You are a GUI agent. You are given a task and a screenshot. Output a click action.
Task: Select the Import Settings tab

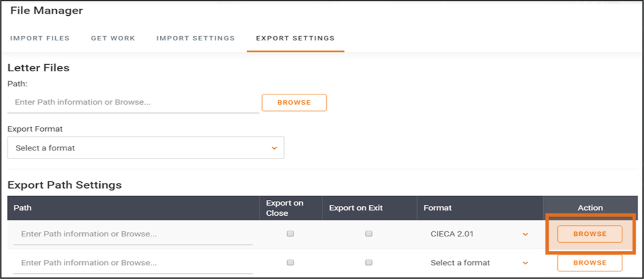coord(196,38)
